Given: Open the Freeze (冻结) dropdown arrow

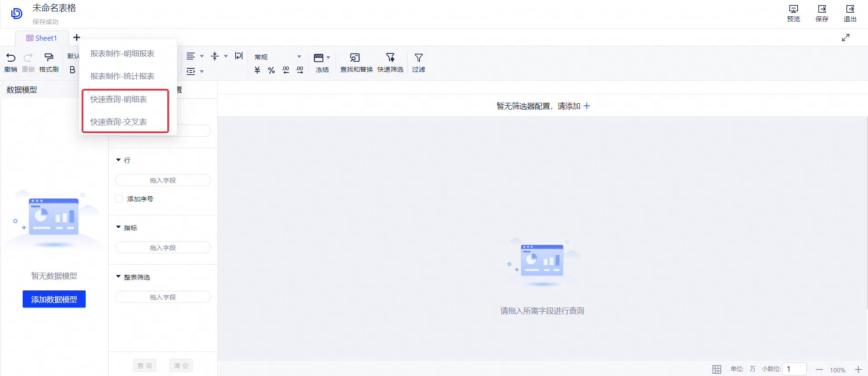Looking at the screenshot, I should 328,58.
